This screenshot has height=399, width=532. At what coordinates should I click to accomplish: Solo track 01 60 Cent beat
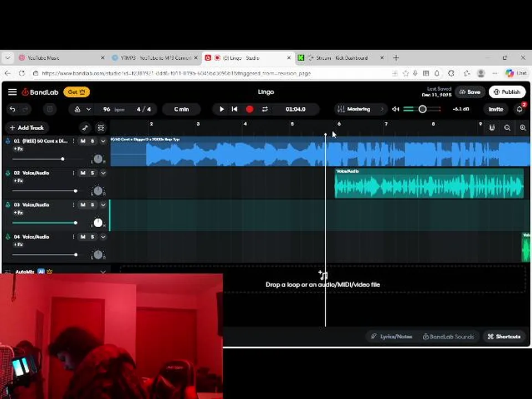point(93,141)
